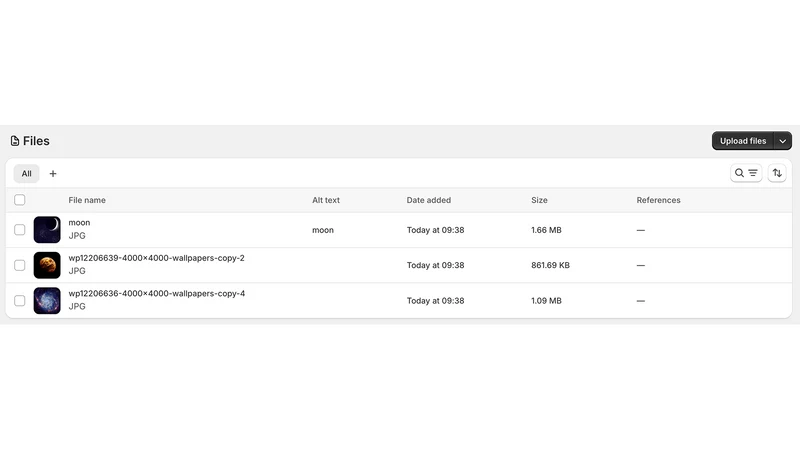Click the date added cell in moon row
This screenshot has width=800, height=450.
435,230
